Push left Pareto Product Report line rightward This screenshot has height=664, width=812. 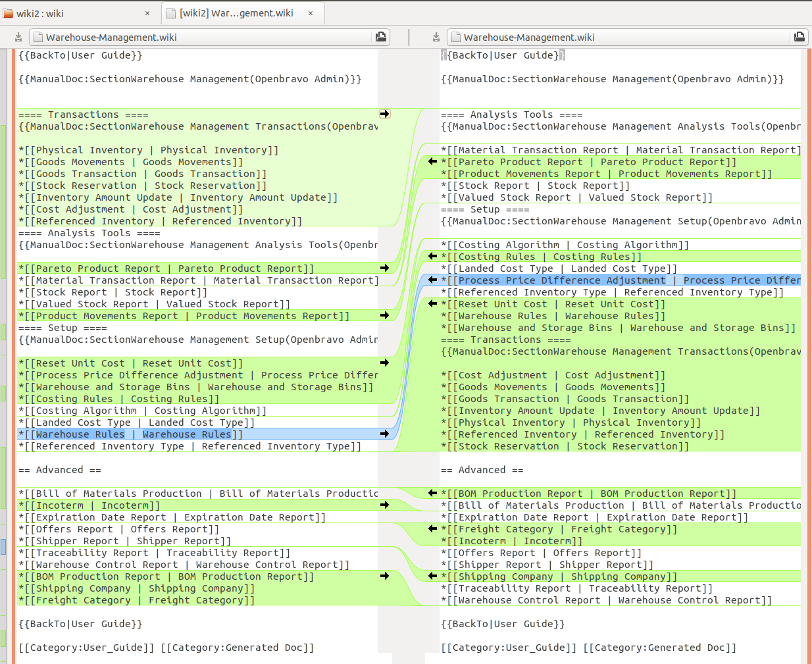[x=384, y=268]
